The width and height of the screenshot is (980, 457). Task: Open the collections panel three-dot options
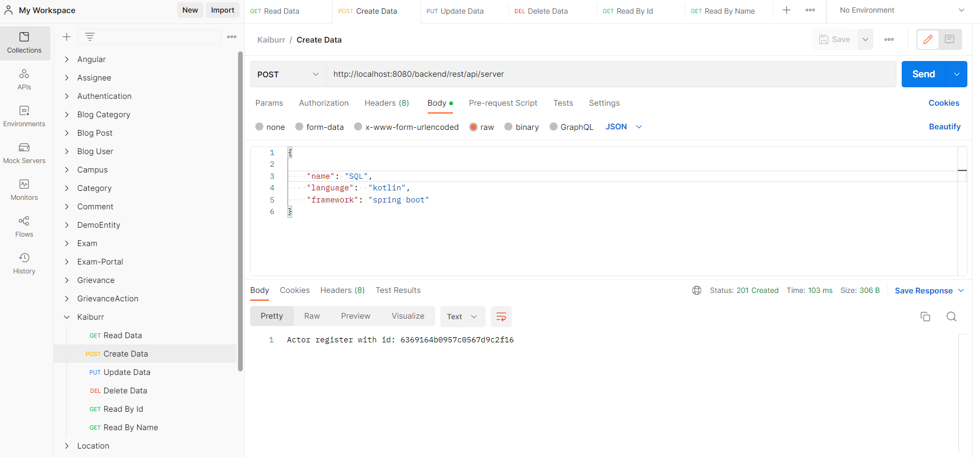tap(232, 37)
